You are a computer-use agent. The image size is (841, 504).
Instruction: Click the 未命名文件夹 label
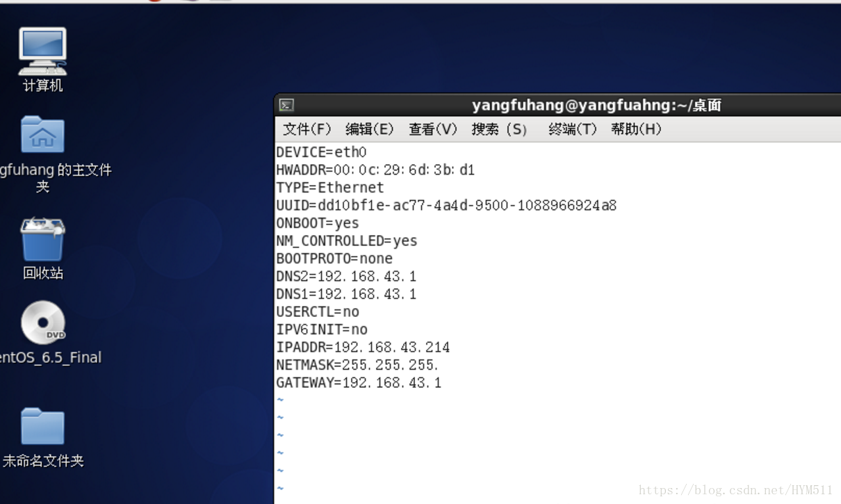coord(43,460)
